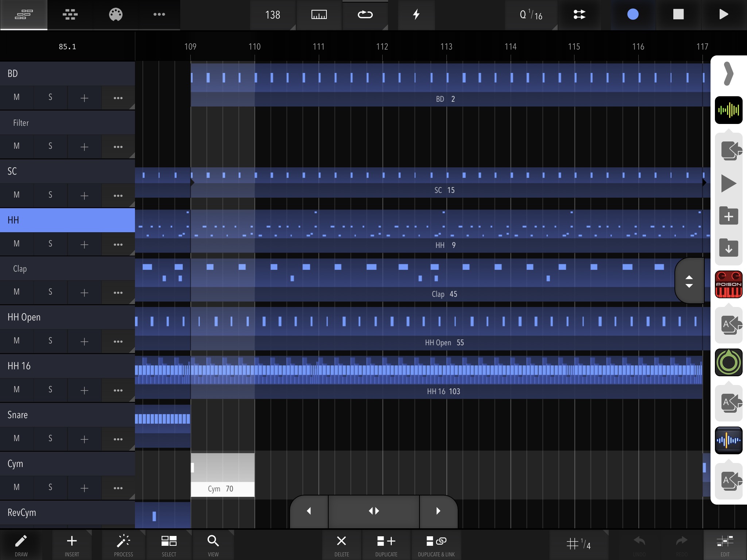Open the Clap track options dots
Image resolution: width=747 pixels, height=560 pixels.
tap(118, 292)
